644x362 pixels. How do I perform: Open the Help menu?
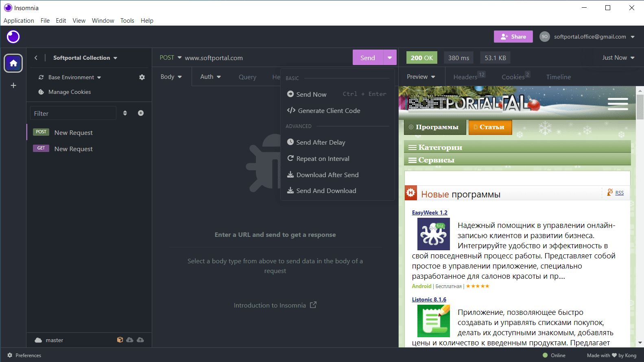coord(147,21)
